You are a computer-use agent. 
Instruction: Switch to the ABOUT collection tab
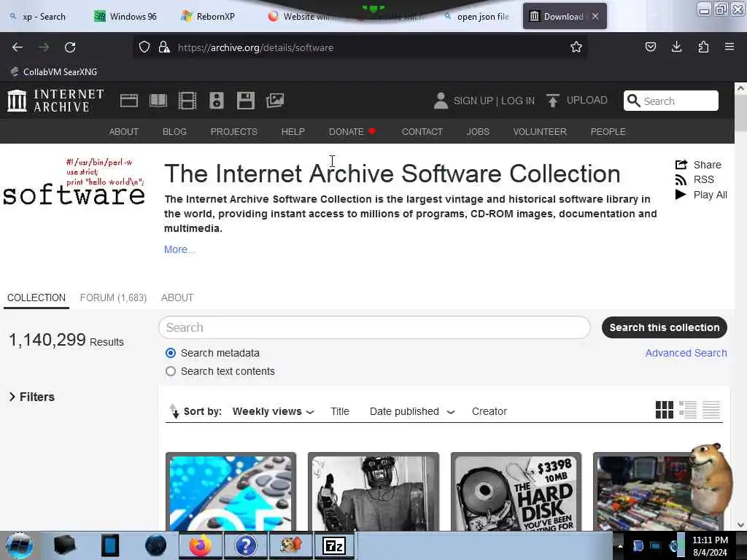click(x=177, y=297)
